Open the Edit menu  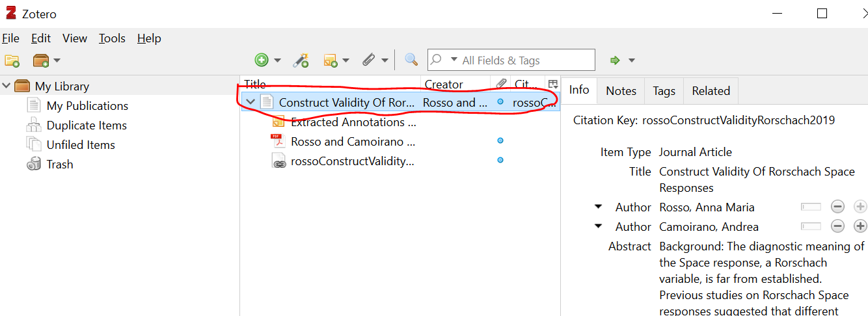click(x=41, y=38)
